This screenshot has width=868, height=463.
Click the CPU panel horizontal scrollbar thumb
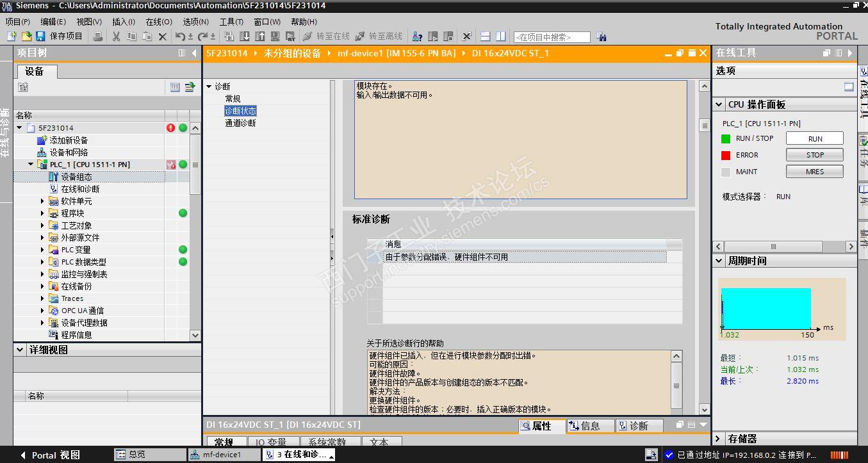click(x=773, y=247)
